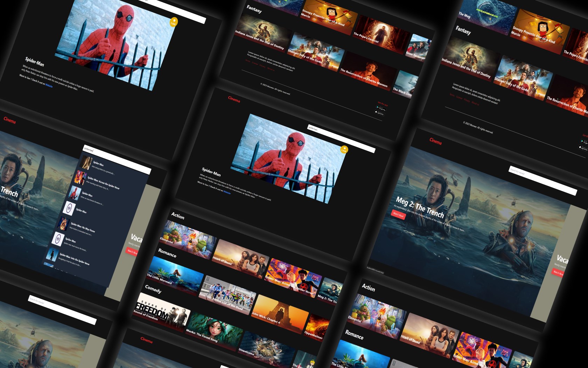Click the Privacy footer link in the top-right panel

[467, 100]
